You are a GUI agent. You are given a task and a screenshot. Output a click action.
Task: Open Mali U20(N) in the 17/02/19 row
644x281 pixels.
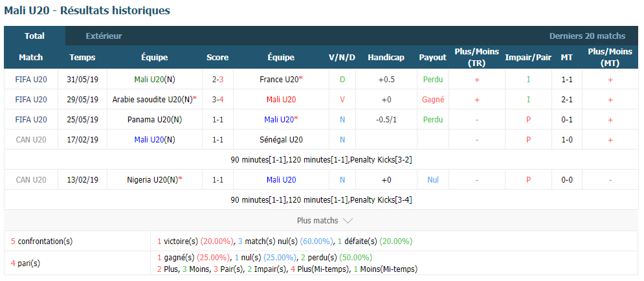(155, 140)
